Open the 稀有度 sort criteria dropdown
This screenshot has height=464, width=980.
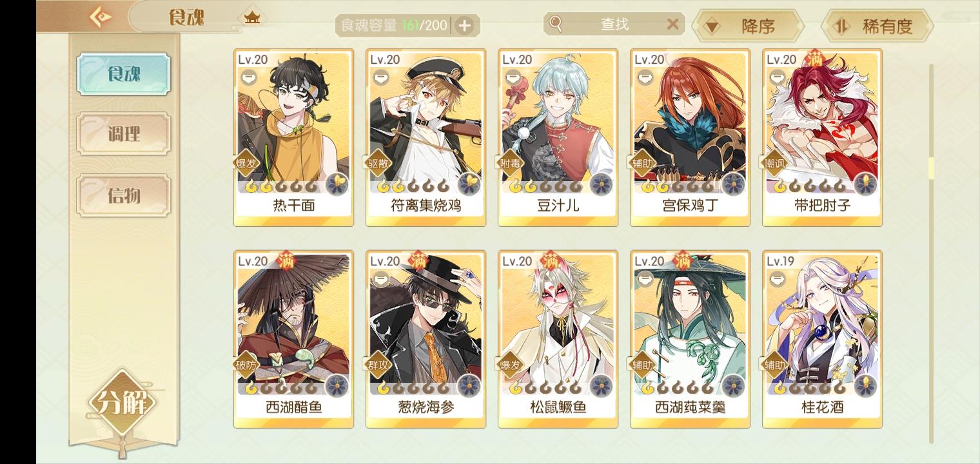877,26
